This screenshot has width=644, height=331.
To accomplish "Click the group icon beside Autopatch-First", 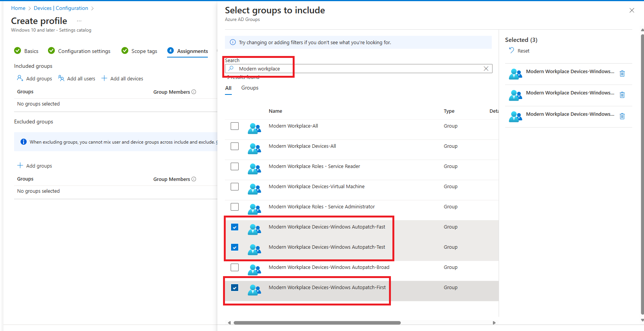I will (254, 290).
